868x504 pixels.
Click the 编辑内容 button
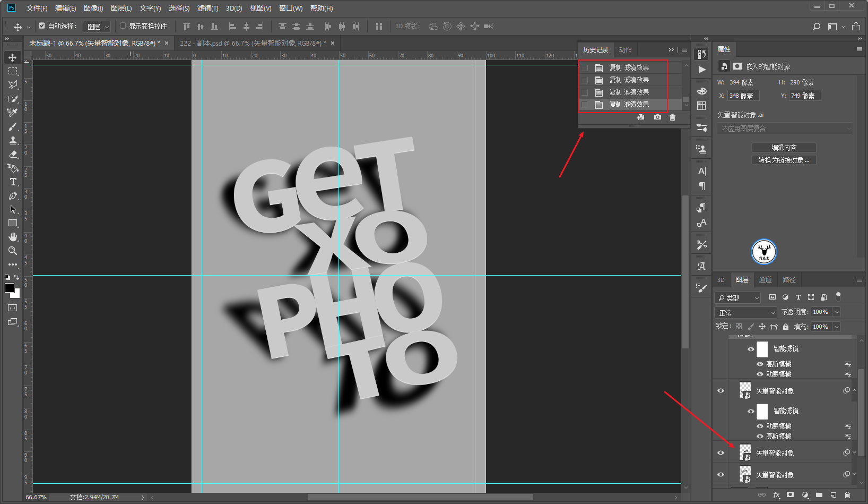tap(784, 148)
